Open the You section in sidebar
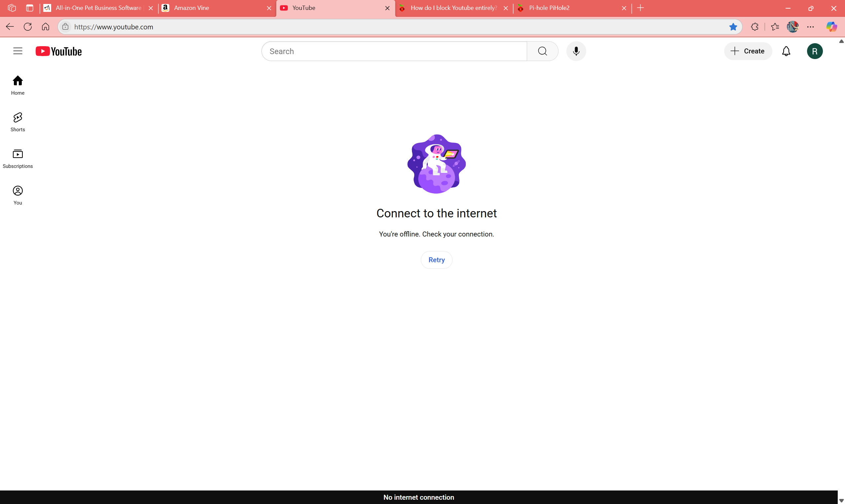This screenshot has width=845, height=504. coord(18,195)
